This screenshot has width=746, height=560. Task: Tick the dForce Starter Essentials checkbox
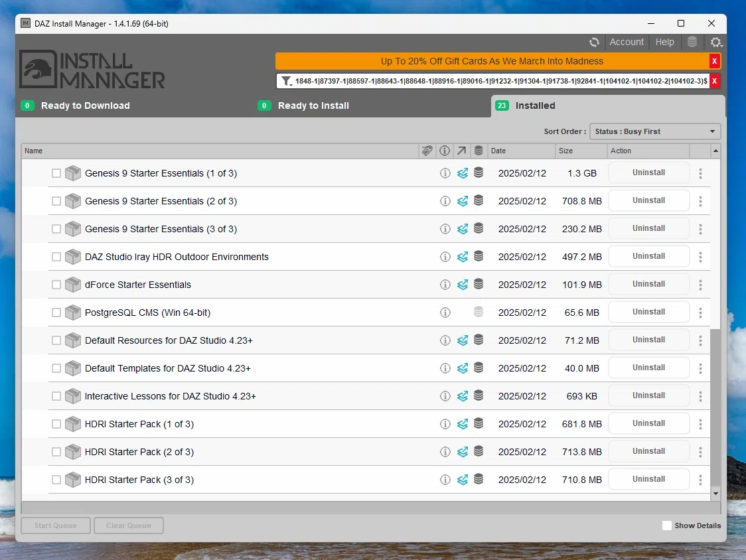pos(56,285)
